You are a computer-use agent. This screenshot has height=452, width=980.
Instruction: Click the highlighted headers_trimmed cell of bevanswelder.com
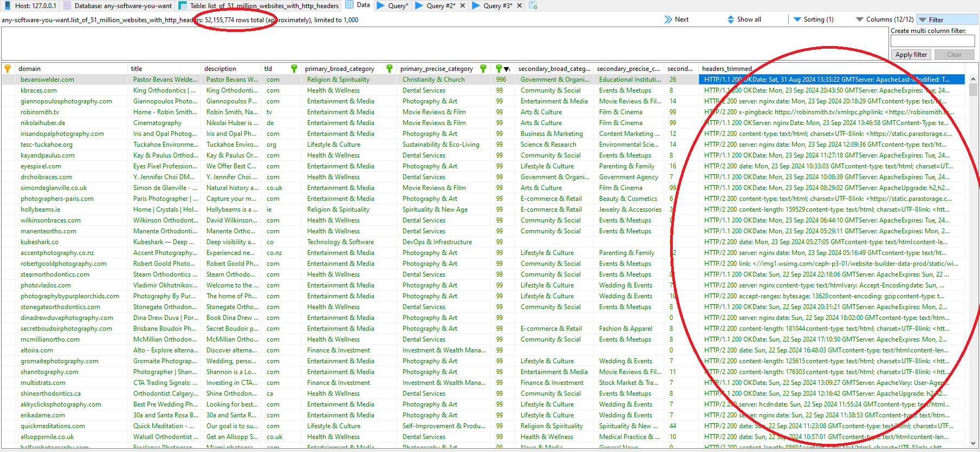tap(832, 80)
